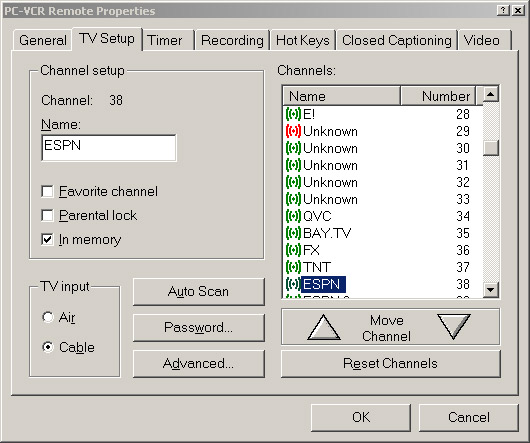Click the red signal icon for channel 29
530x443 pixels.
pyautogui.click(x=293, y=131)
